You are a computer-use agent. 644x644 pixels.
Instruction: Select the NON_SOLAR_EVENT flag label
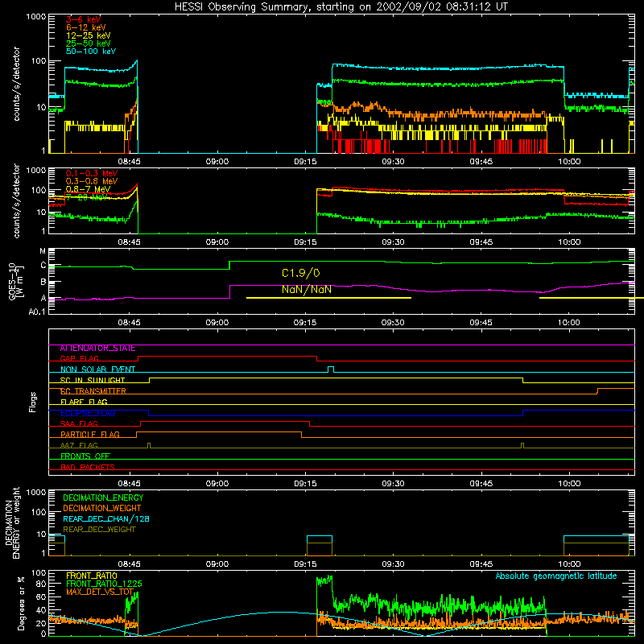click(97, 369)
